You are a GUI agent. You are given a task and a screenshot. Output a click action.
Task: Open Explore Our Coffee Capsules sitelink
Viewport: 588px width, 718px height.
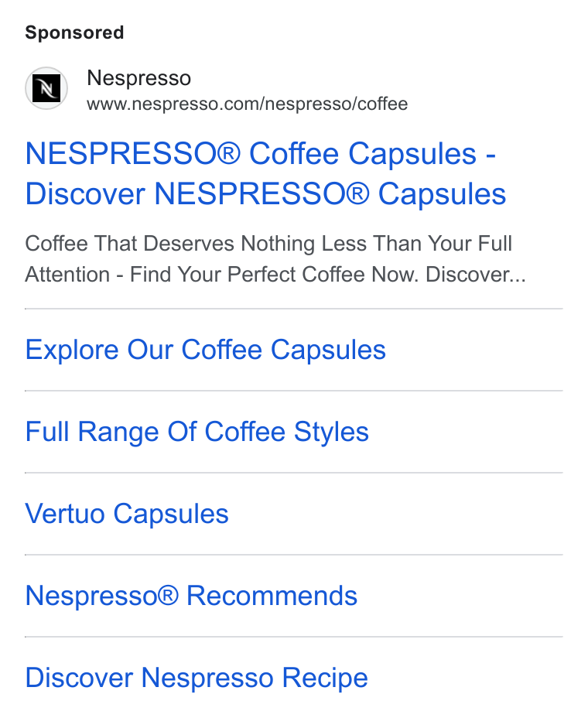tap(205, 350)
